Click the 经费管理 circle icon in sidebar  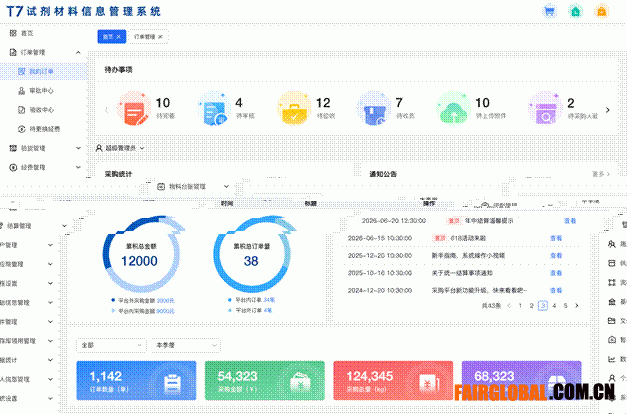pyautogui.click(x=13, y=167)
